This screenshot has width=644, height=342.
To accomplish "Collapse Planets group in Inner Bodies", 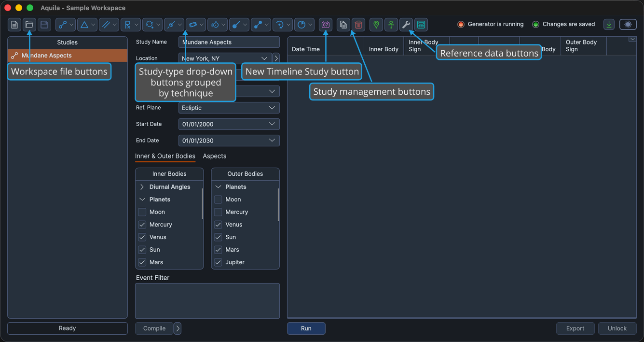I will [142, 199].
